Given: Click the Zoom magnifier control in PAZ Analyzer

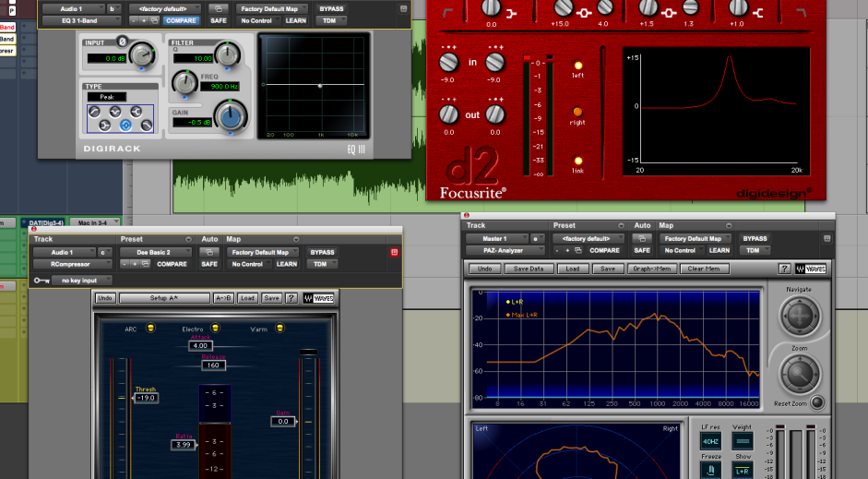Looking at the screenshot, I should click(798, 374).
